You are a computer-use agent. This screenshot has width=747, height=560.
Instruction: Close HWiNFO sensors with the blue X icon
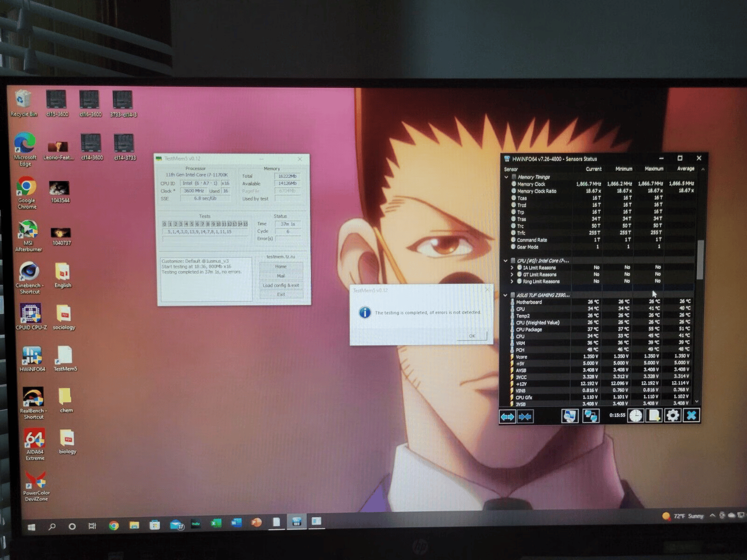691,415
